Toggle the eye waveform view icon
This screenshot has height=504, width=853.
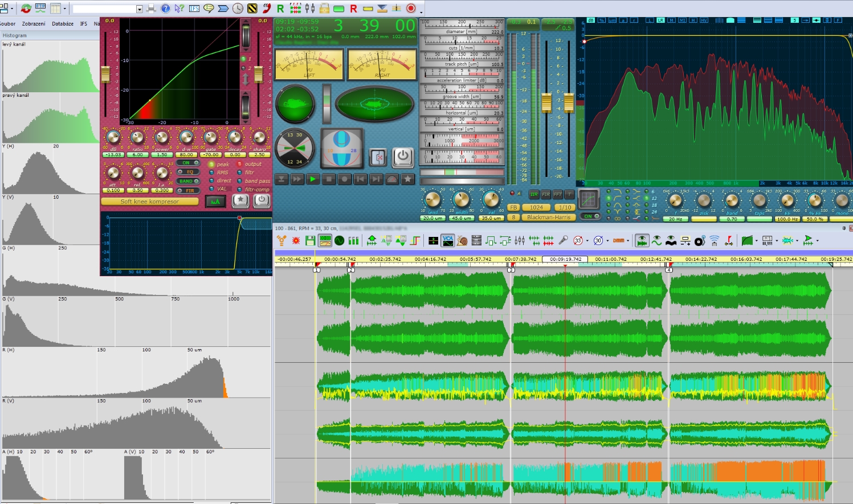click(x=642, y=240)
